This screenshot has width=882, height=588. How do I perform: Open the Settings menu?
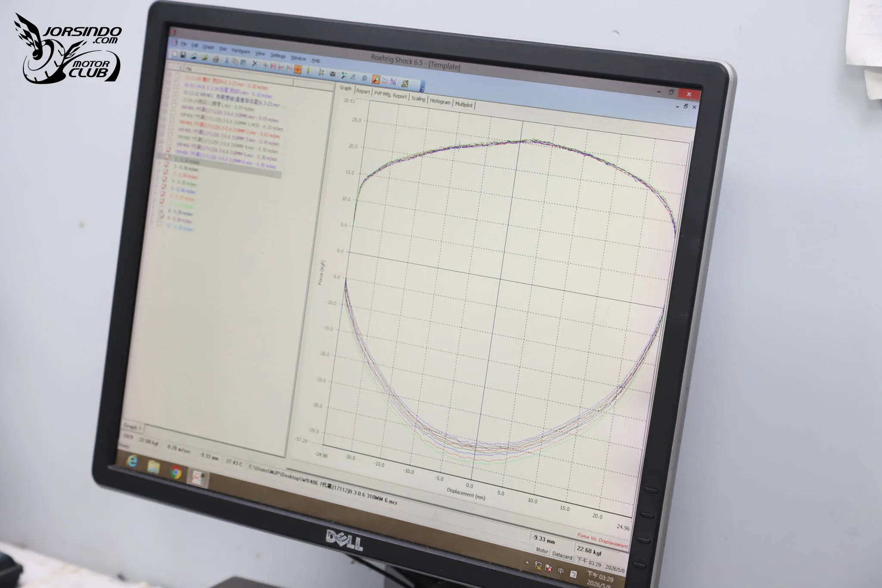(x=278, y=56)
